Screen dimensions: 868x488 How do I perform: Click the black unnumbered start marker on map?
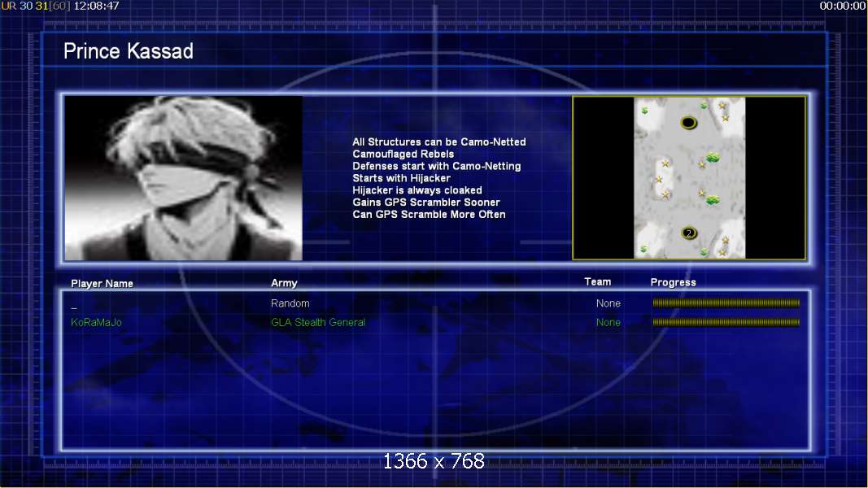[x=688, y=122]
